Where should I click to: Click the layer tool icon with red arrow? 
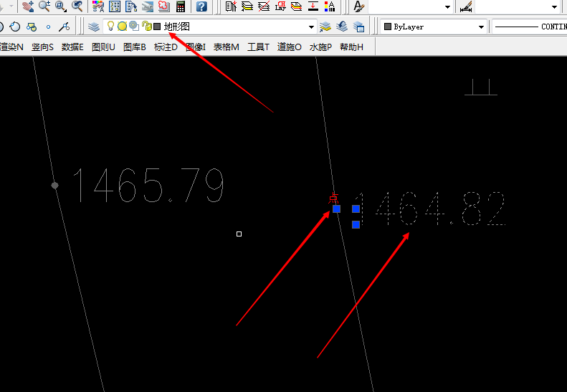(231, 6)
